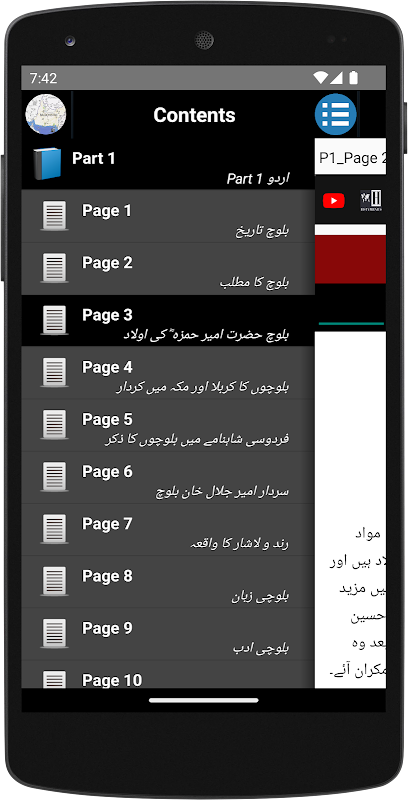Image resolution: width=408 pixels, height=800 pixels.
Task: Open Page 10 at list bottom
Action: pyautogui.click(x=168, y=674)
